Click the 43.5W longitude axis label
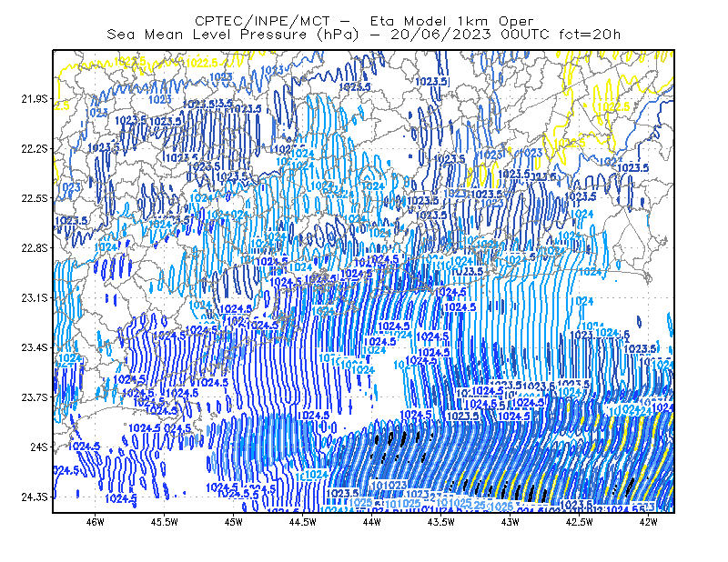 click(x=441, y=522)
